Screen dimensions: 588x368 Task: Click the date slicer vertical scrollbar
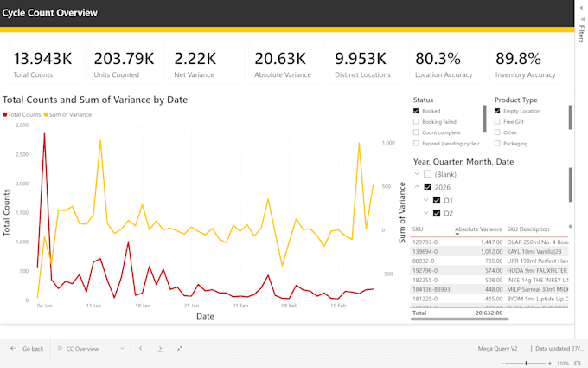[571, 184]
